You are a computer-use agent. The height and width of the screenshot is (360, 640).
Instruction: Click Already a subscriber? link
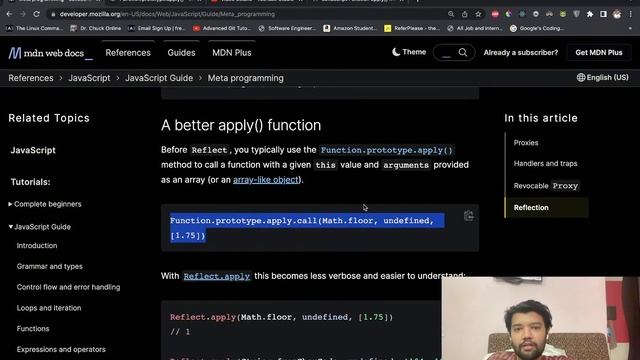click(x=520, y=53)
